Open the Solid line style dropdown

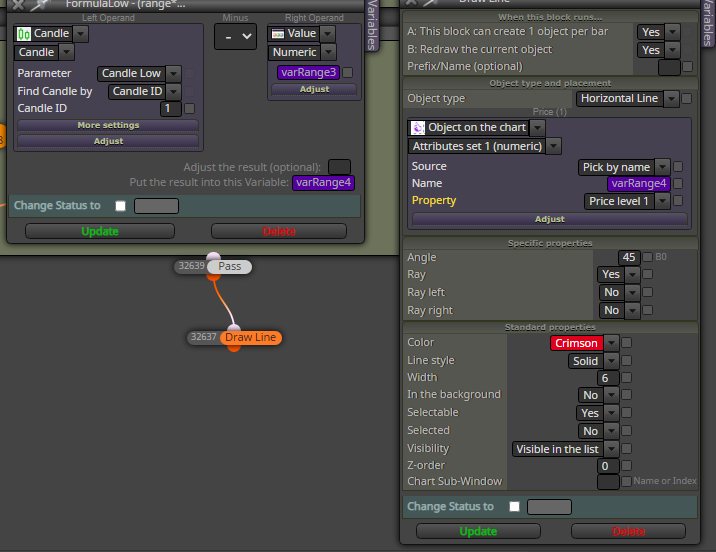pos(611,361)
